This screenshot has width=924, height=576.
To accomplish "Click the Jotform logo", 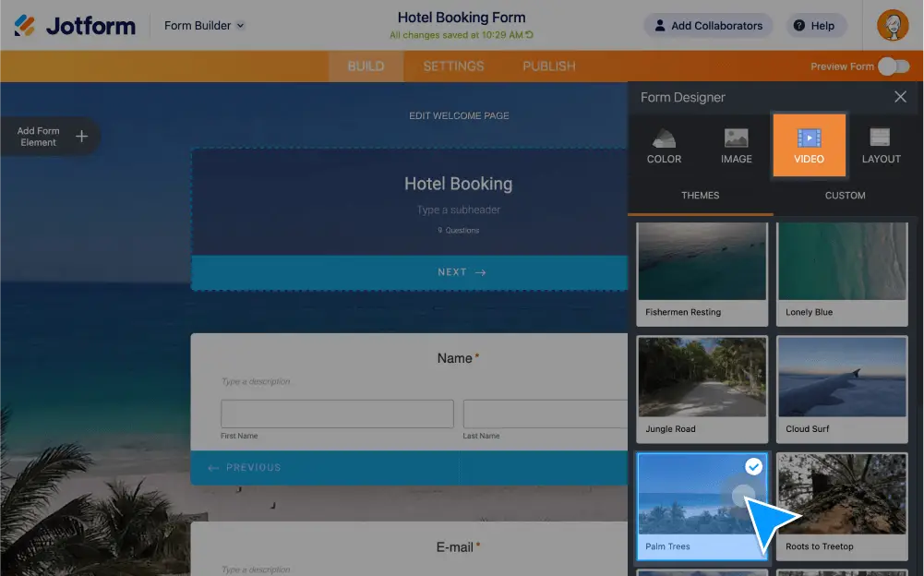I will pos(74,25).
